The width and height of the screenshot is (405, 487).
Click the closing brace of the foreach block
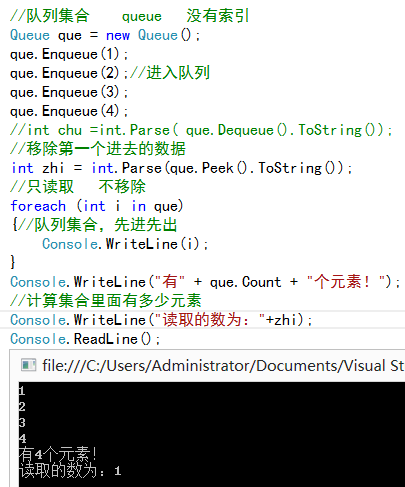pyautogui.click(x=13, y=262)
